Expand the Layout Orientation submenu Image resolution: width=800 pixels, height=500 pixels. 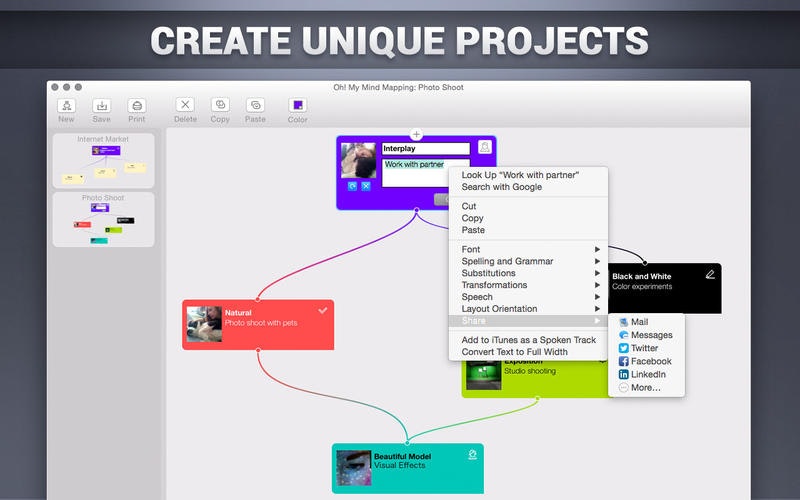528,309
